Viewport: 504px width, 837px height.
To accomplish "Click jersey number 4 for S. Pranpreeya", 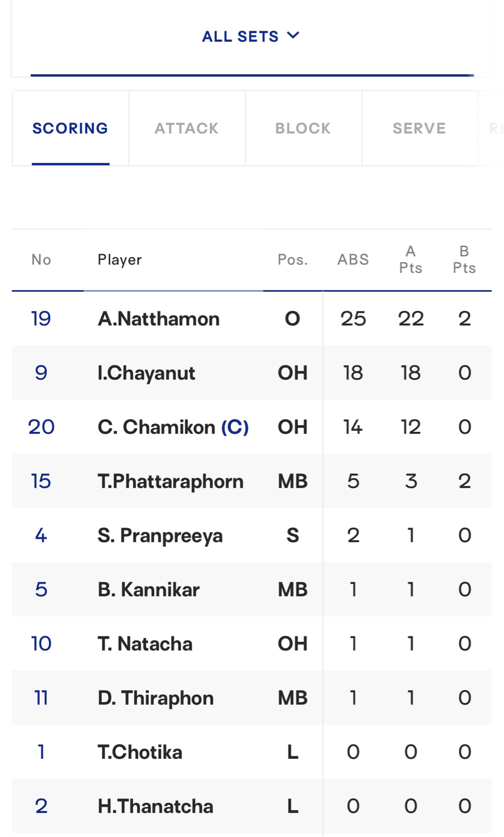I will click(41, 535).
